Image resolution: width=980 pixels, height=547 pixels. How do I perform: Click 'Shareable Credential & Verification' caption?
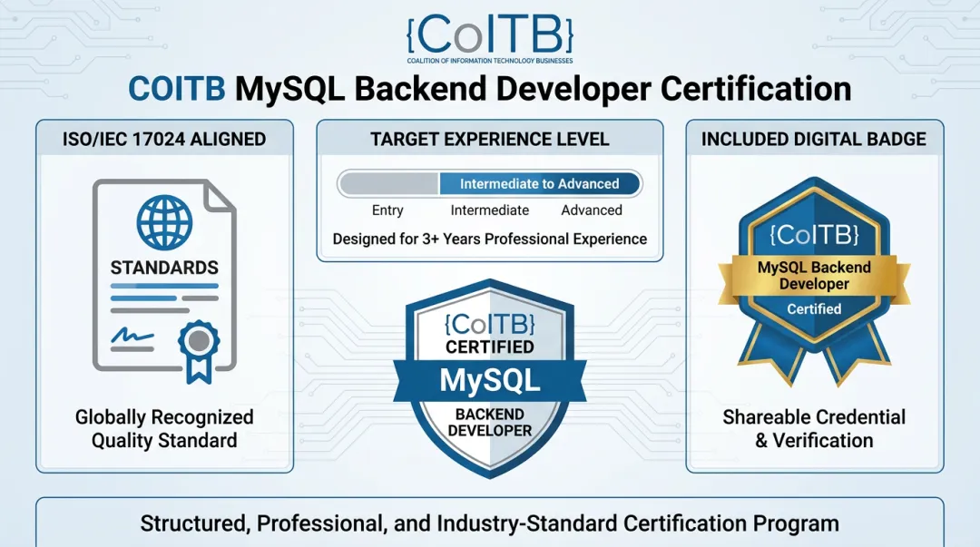tap(814, 429)
